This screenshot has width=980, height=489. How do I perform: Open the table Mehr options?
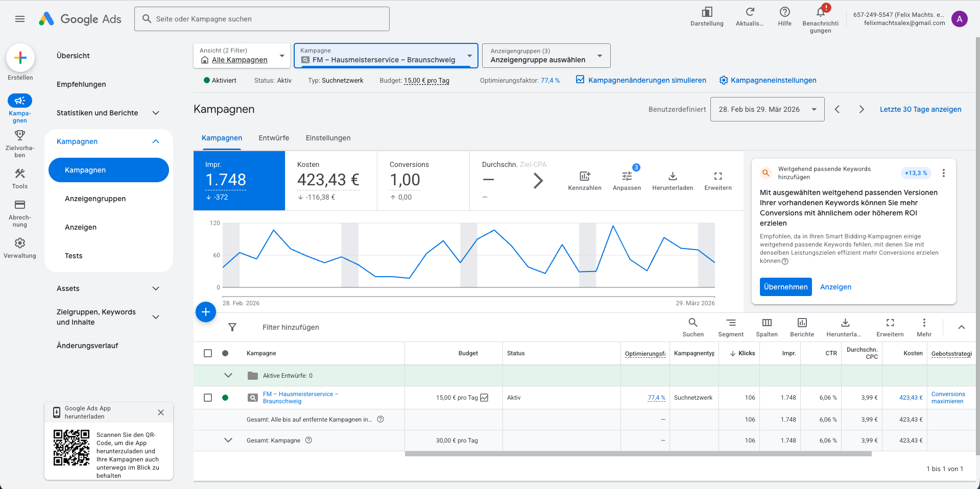[924, 323]
